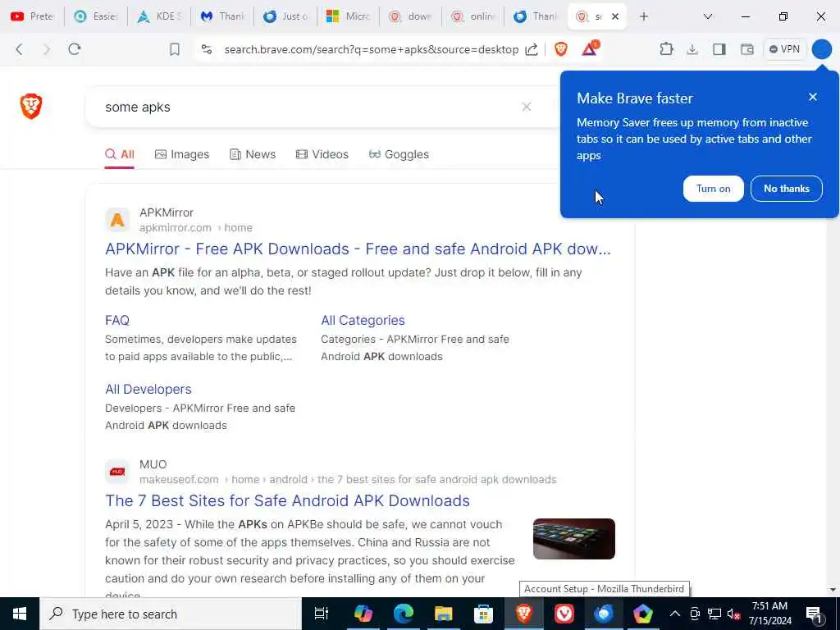840x630 pixels.
Task: Open Task View in taskbar
Action: pyautogui.click(x=322, y=614)
